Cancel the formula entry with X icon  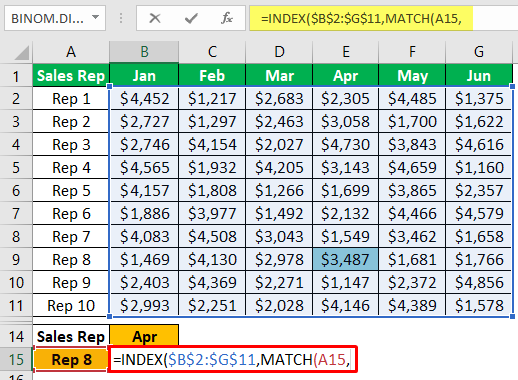155,18
